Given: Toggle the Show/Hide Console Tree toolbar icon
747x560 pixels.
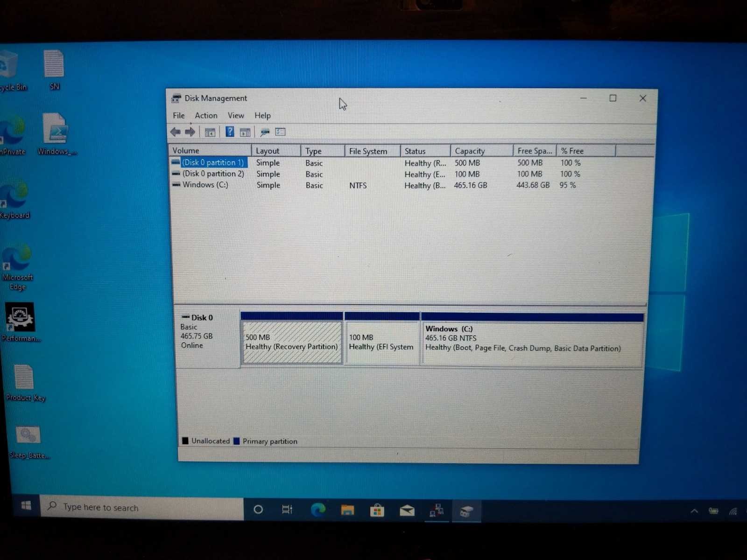Looking at the screenshot, I should click(x=210, y=133).
